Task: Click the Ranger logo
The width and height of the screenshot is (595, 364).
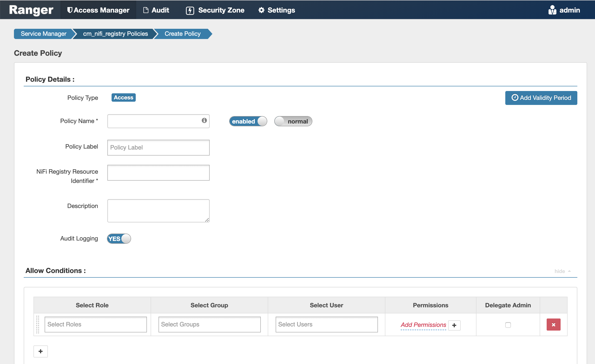Action: coord(30,10)
